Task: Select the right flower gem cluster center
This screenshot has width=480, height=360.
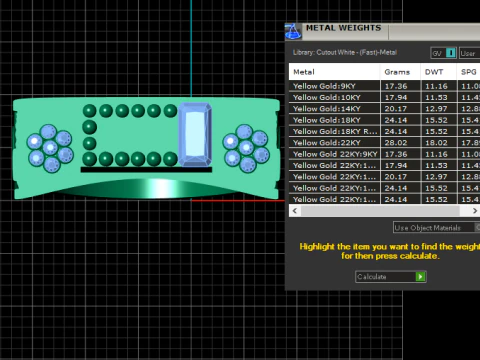Action: 246,147
